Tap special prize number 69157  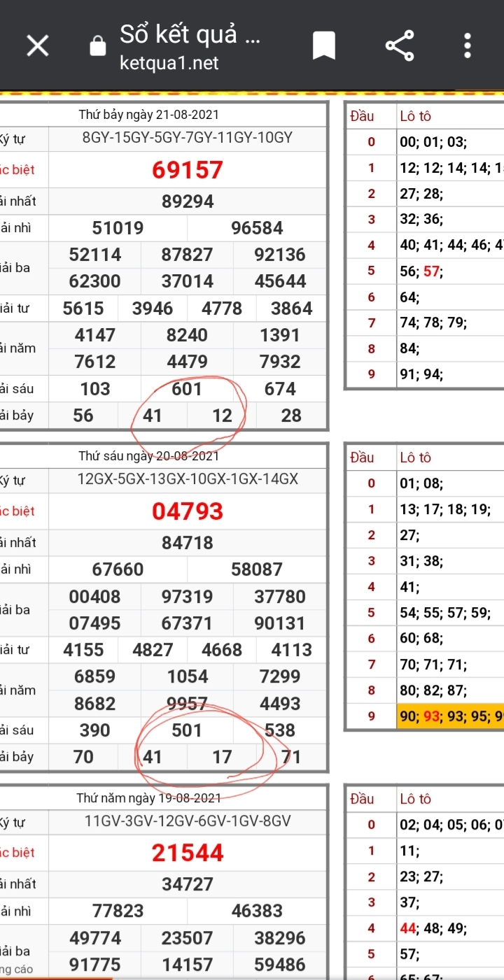[188, 169]
